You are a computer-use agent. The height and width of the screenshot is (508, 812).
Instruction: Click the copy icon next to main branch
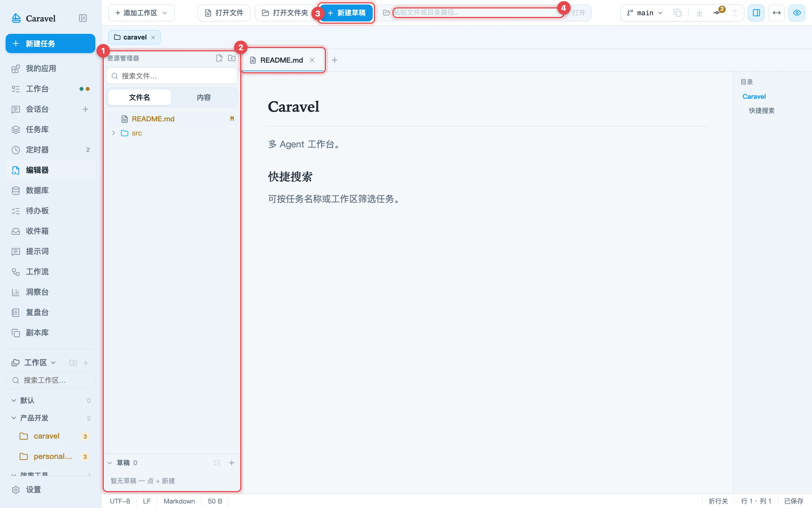[x=678, y=13]
